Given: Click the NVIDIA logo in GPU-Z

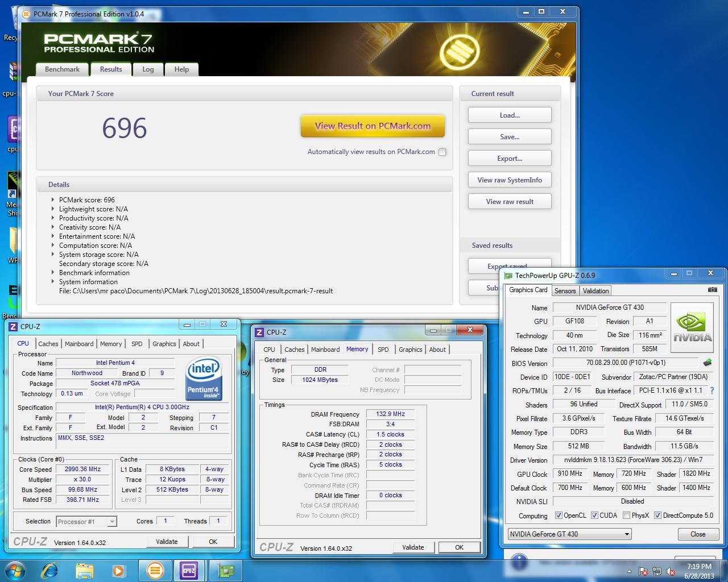Looking at the screenshot, I should click(692, 329).
